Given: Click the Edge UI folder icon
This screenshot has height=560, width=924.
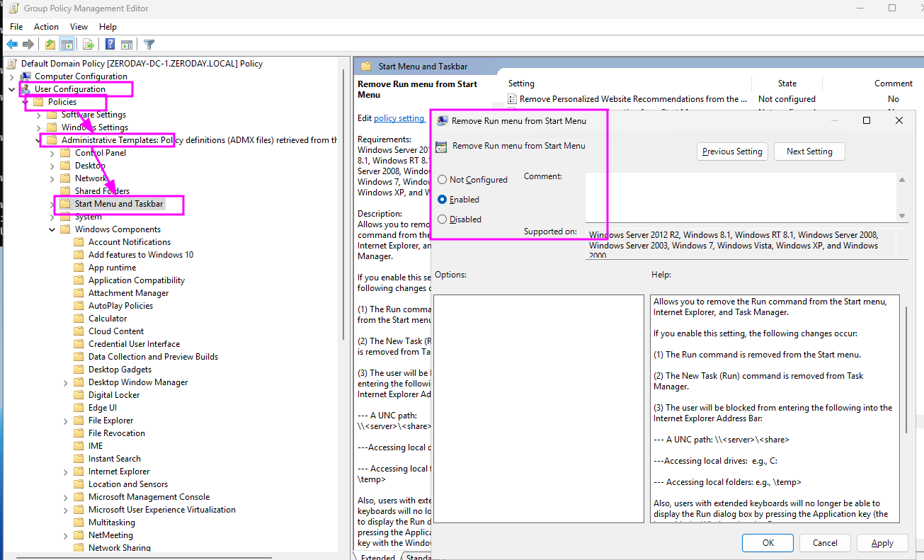Looking at the screenshot, I should pyautogui.click(x=79, y=408).
